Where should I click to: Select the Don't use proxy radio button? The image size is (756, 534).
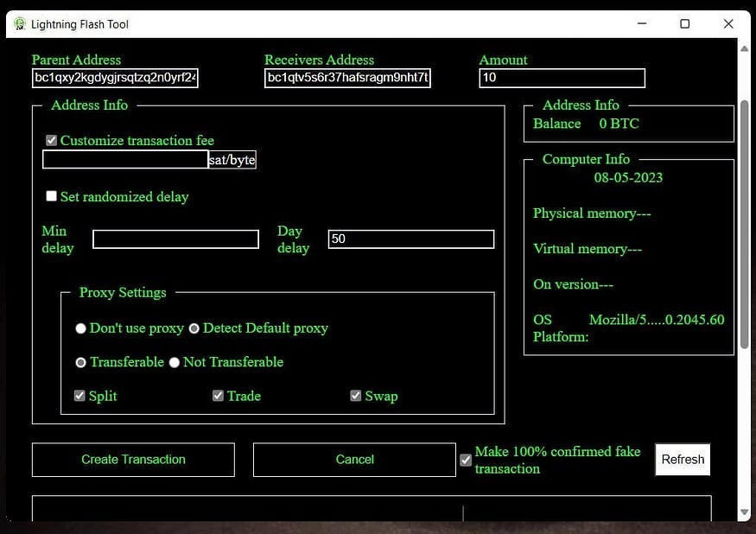click(x=81, y=328)
